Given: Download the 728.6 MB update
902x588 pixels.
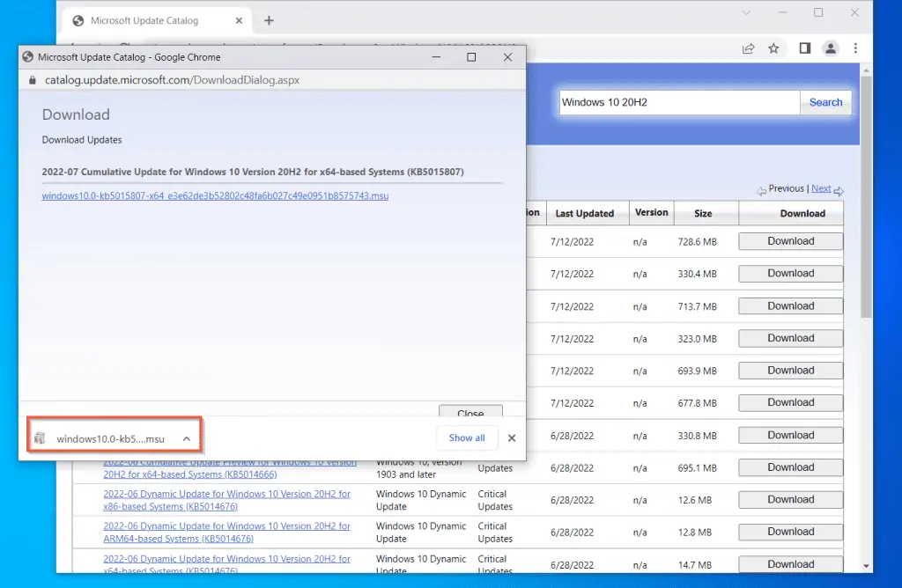Looking at the screenshot, I should click(790, 241).
